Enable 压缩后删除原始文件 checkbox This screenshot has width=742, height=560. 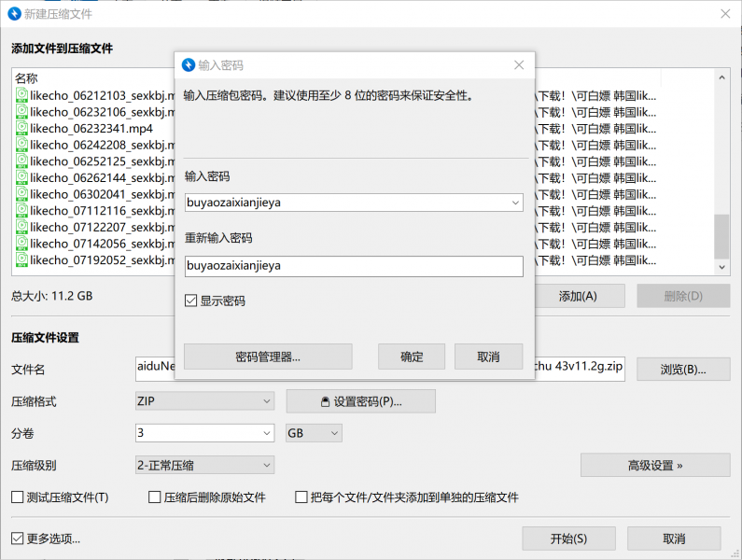(155, 497)
